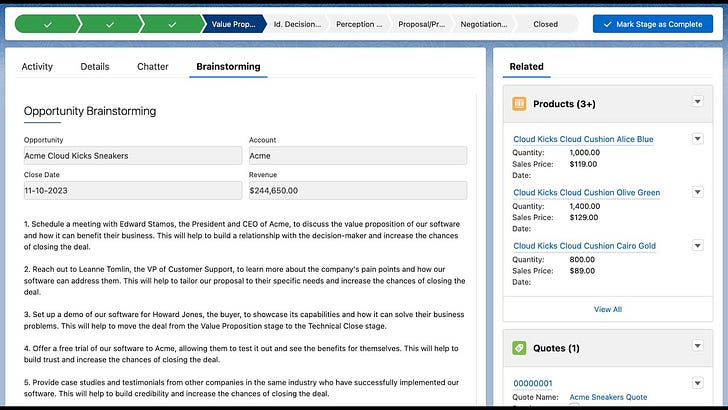Screen dimensions: 728x410
Task: Click suggestion 3 about Howard Jones demo
Action: coord(244,320)
